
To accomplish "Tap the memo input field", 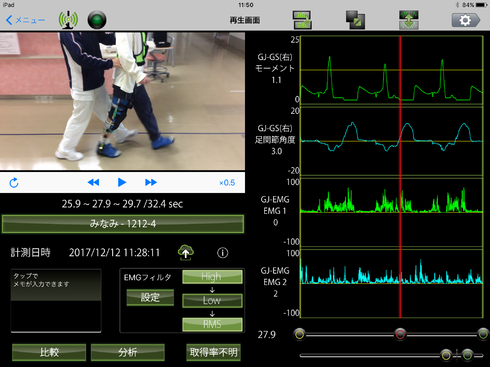I will (56, 301).
